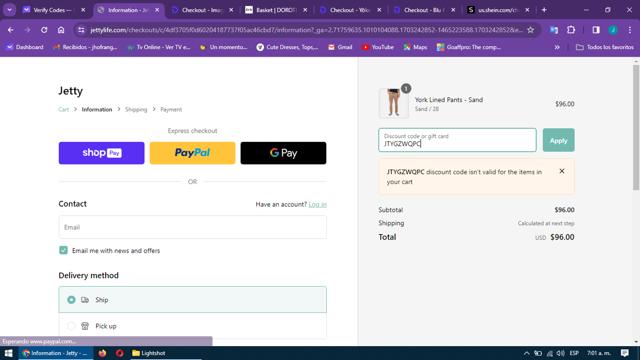Switch to the Checkout - Blu tab
Screen dimensions: 640x360
tap(424, 10)
